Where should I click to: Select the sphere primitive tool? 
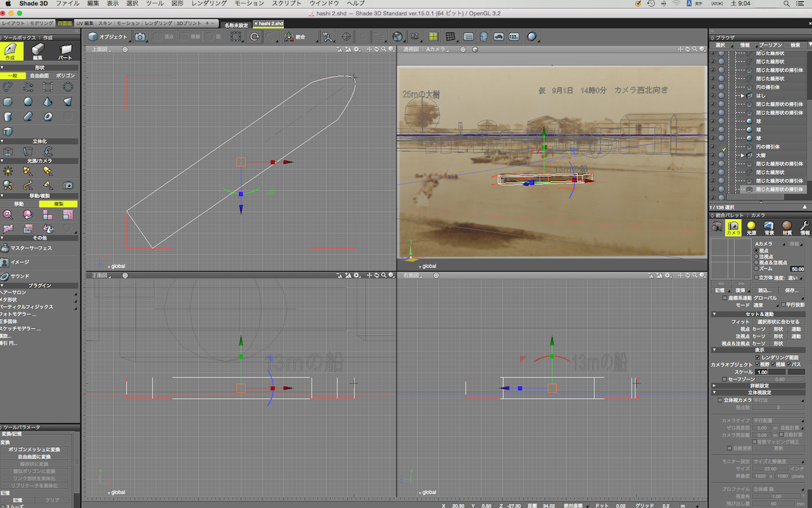click(x=28, y=102)
